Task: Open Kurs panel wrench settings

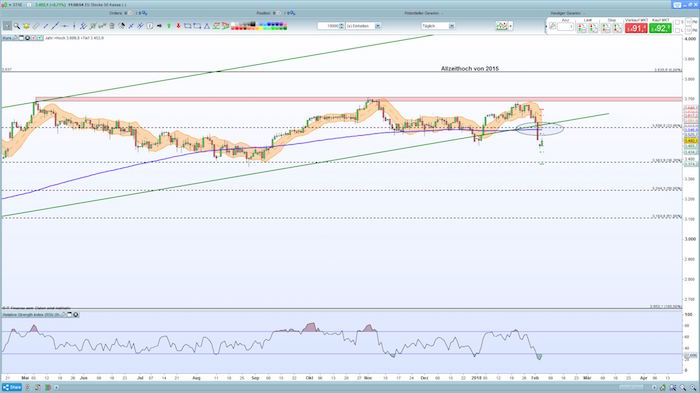Action: 16,38
